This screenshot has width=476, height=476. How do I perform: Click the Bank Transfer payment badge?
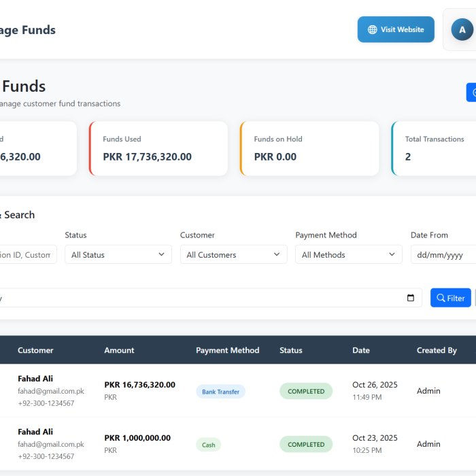[220, 392]
